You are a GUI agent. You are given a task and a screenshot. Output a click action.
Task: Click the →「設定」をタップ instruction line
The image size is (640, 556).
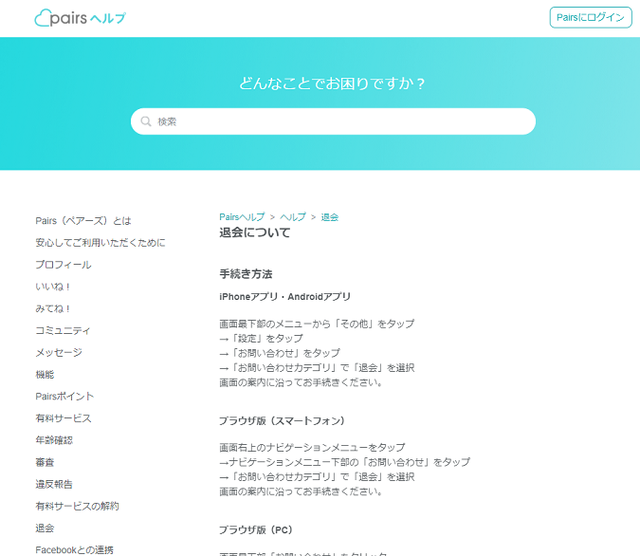click(x=261, y=338)
